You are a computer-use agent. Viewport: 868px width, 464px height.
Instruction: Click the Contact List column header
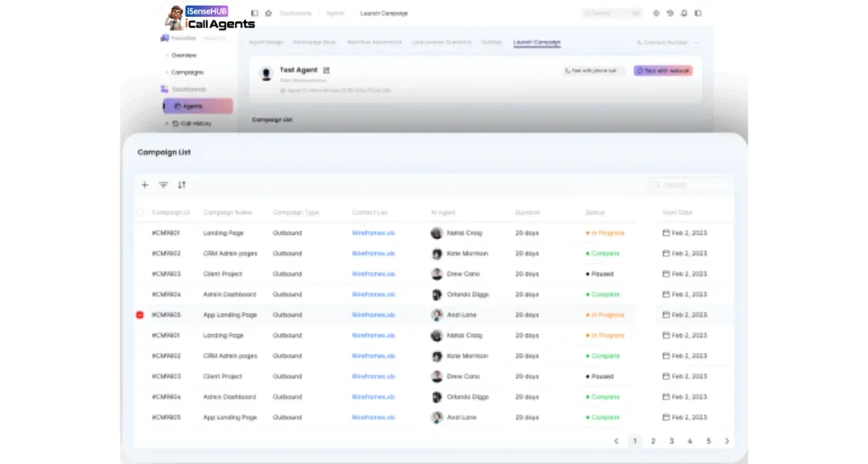click(x=370, y=213)
